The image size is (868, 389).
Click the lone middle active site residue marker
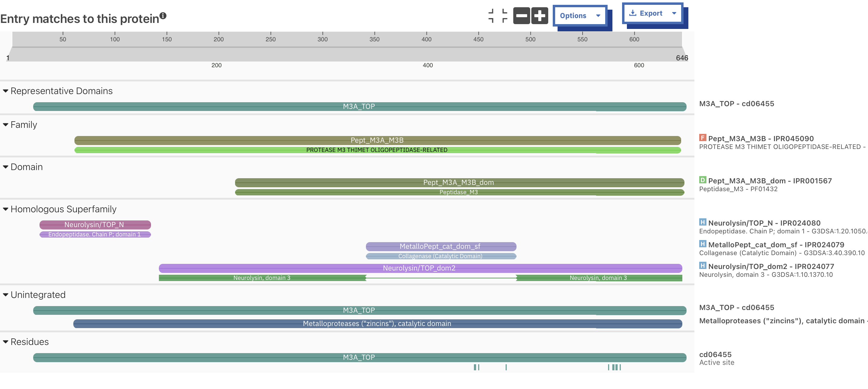(x=506, y=367)
